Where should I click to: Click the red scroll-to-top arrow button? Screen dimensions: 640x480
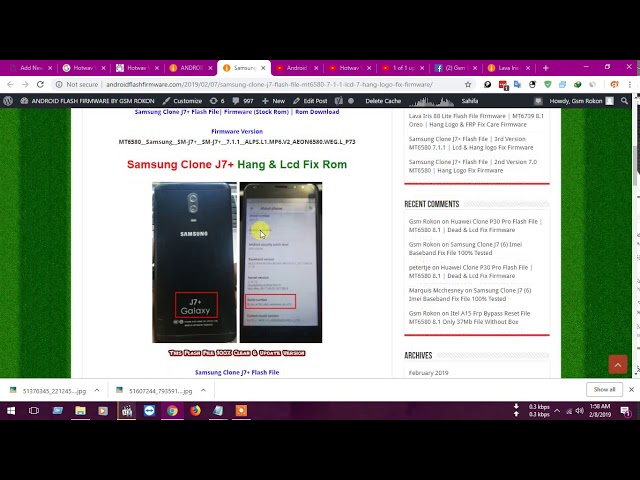pos(618,364)
